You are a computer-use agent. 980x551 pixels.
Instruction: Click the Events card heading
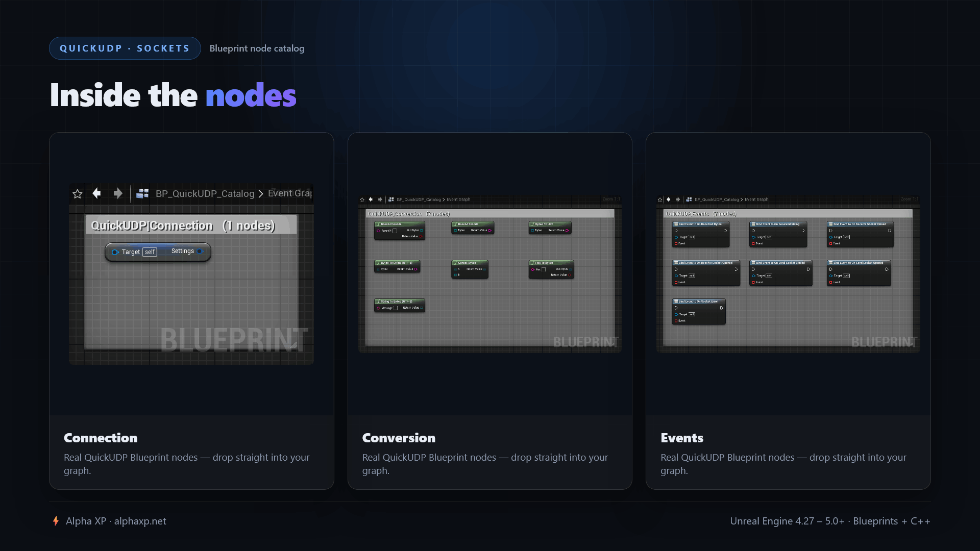pos(682,438)
